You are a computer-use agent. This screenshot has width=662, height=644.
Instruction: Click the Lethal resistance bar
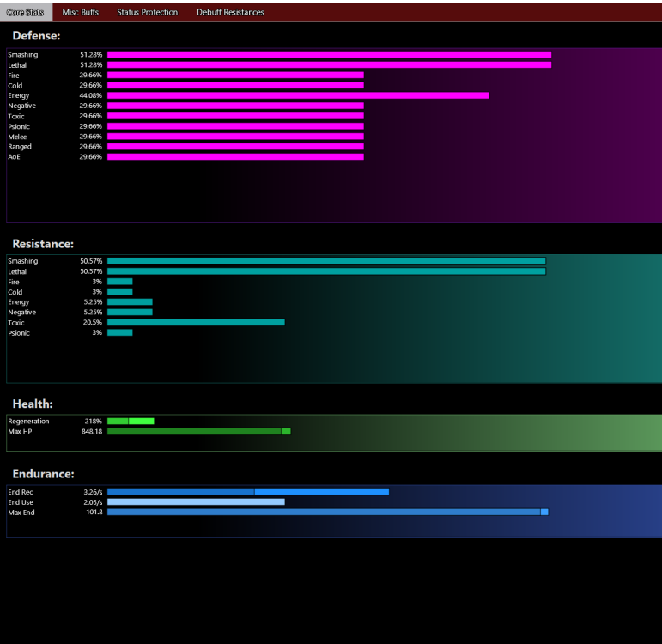click(326, 271)
